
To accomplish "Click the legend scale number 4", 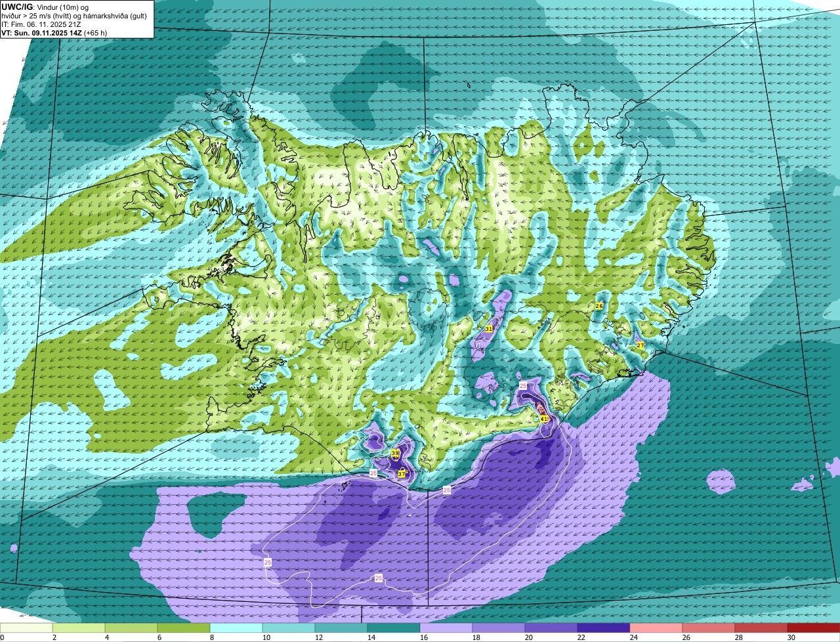I will (106, 637).
